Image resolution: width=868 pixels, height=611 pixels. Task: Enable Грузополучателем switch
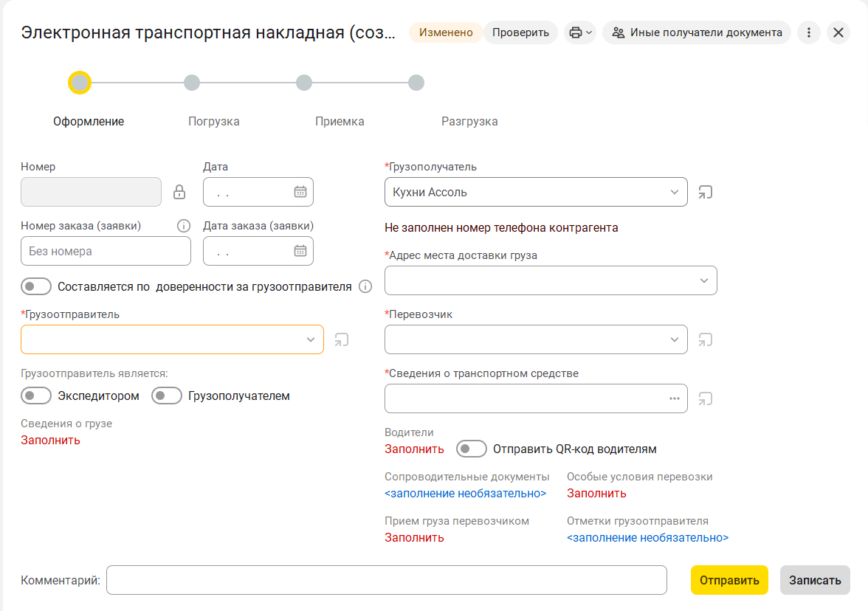click(x=167, y=396)
